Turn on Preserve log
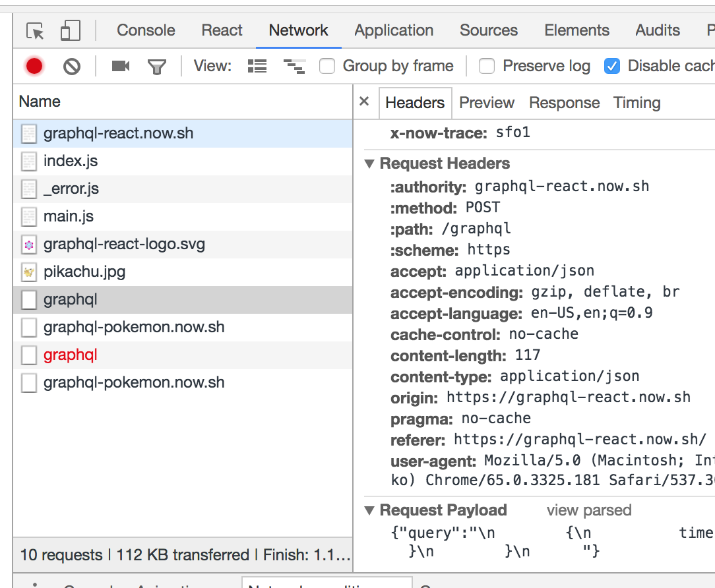 point(486,66)
